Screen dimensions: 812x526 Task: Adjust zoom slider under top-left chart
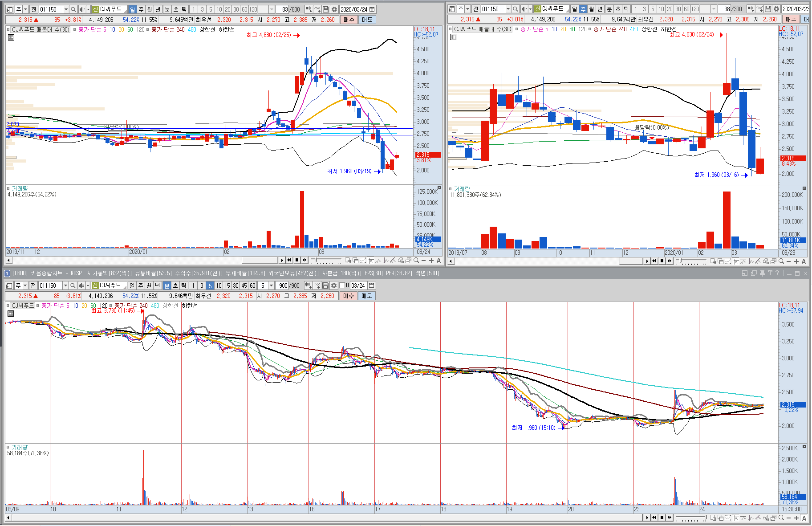(326, 260)
